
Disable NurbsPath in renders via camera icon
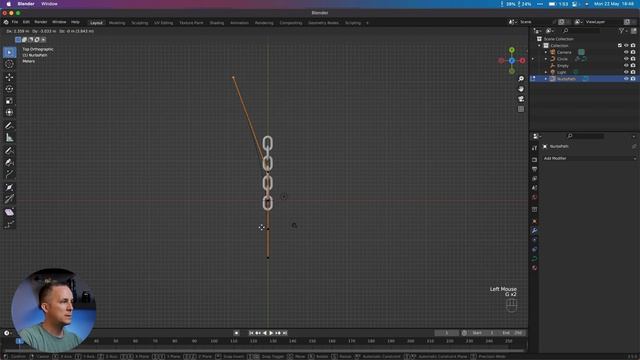click(633, 79)
